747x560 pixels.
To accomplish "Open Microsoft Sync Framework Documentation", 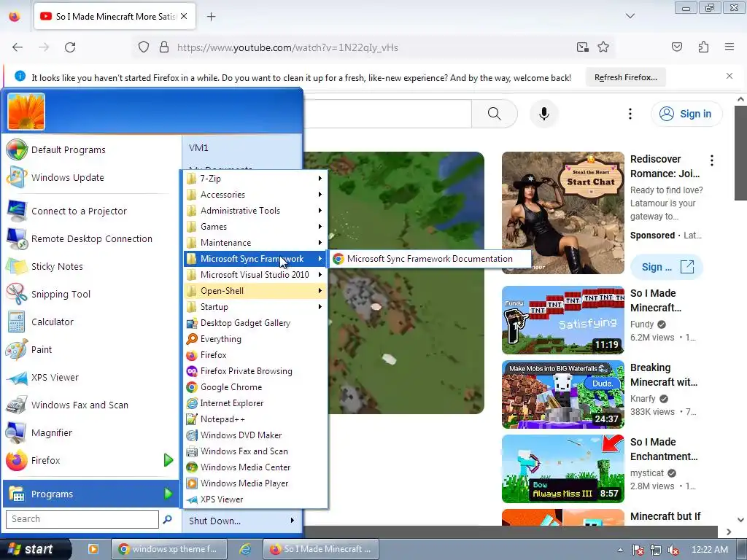I will point(430,259).
